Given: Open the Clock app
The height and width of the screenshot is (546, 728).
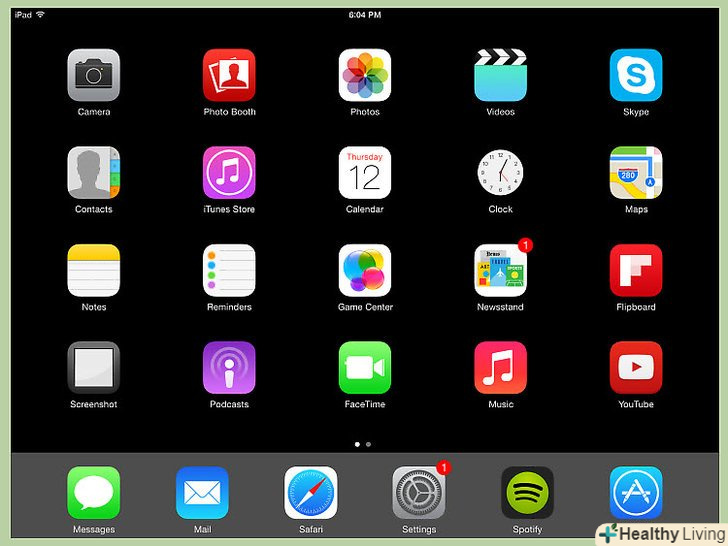Looking at the screenshot, I should click(500, 173).
